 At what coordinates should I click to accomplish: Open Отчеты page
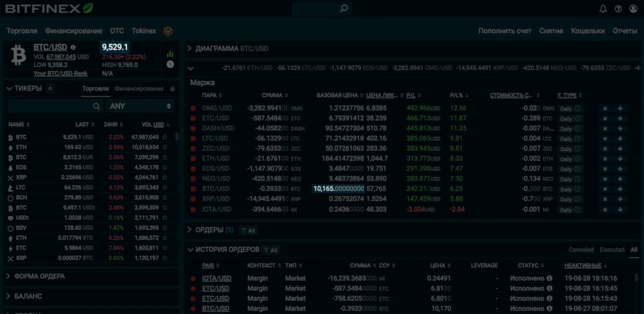pyautogui.click(x=625, y=31)
